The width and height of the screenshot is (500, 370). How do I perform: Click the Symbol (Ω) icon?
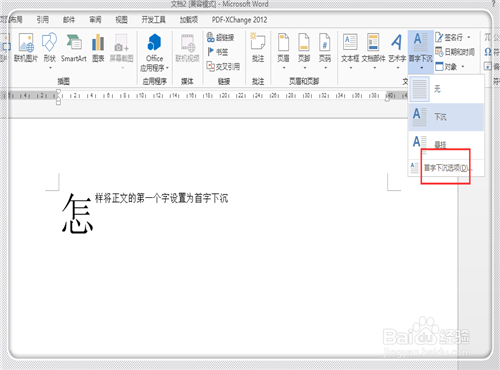point(488,52)
